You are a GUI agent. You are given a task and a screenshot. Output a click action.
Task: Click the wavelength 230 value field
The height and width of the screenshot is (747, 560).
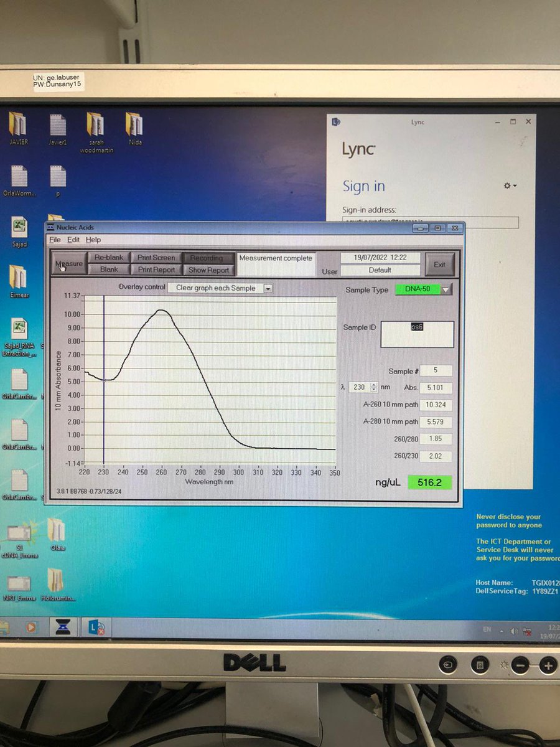[x=359, y=387]
